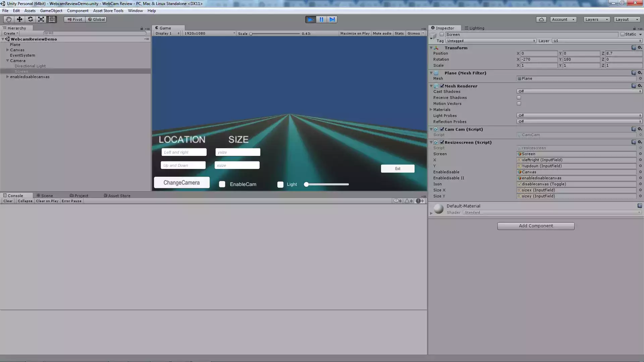Expand the Canvas object in Hierarchy
Screen dimensions: 644x362
[x=7, y=50]
